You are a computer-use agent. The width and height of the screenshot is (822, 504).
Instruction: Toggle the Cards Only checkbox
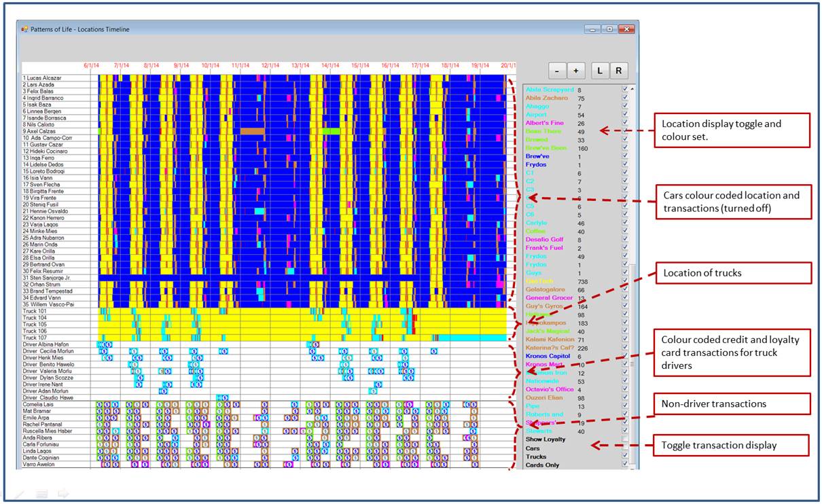tap(625, 465)
